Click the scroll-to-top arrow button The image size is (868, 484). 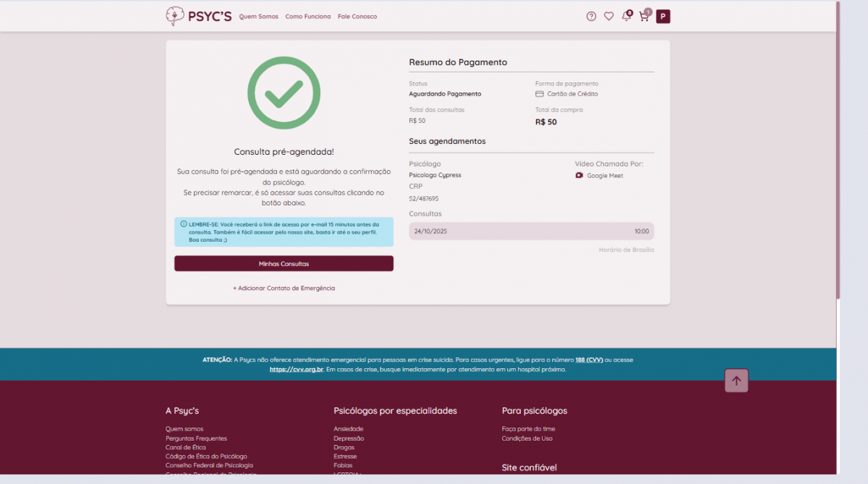tap(736, 381)
